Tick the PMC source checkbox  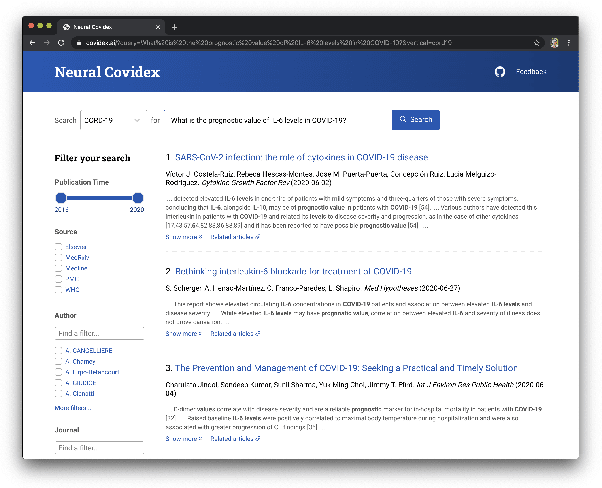[58, 279]
